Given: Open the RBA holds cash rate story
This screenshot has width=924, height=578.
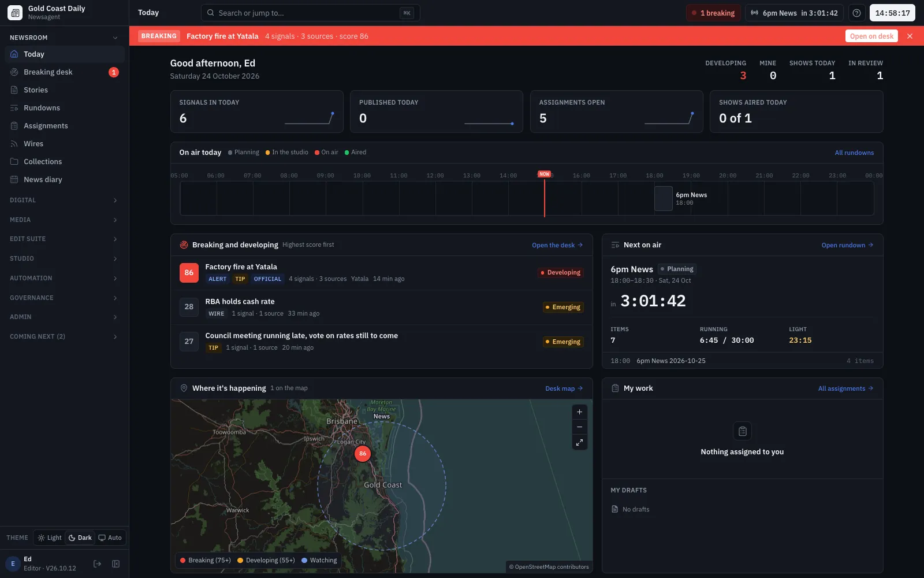Looking at the screenshot, I should pos(381,307).
